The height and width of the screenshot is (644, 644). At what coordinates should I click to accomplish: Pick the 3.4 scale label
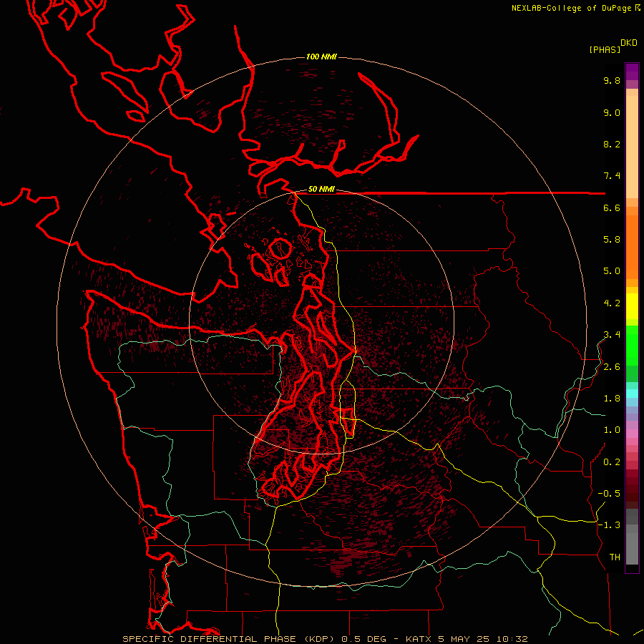click(612, 335)
